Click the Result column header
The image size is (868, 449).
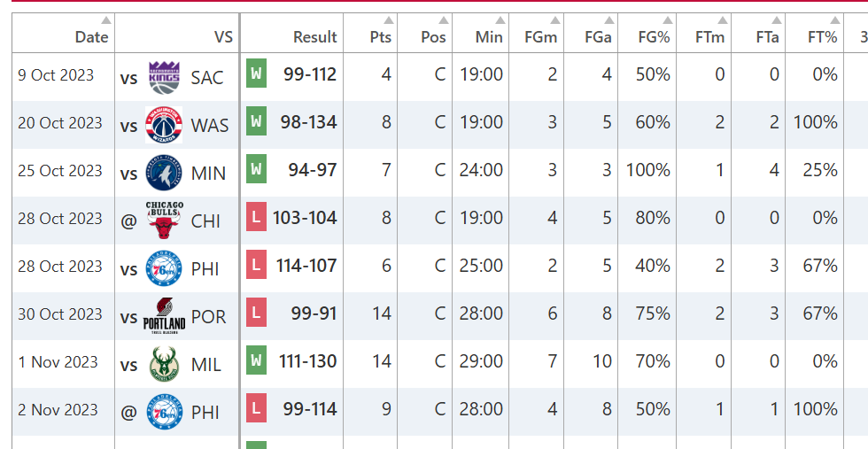[x=314, y=36]
